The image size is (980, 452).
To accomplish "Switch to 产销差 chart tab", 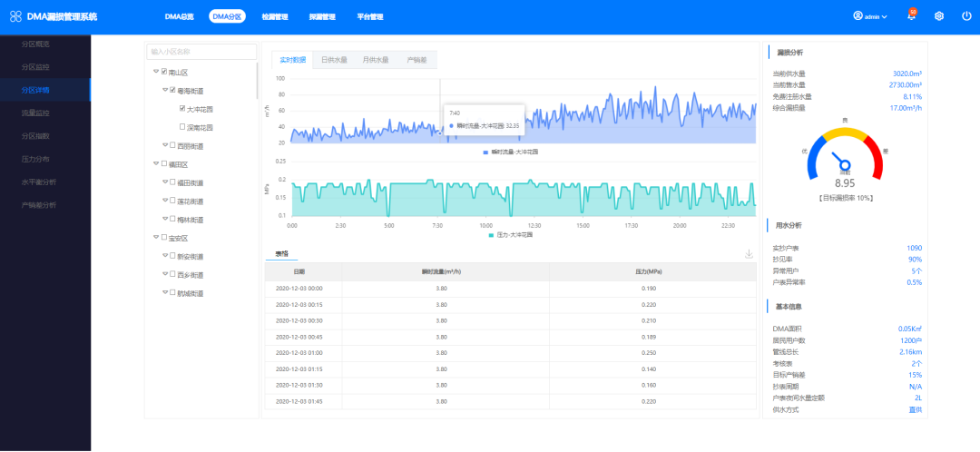I will (416, 60).
